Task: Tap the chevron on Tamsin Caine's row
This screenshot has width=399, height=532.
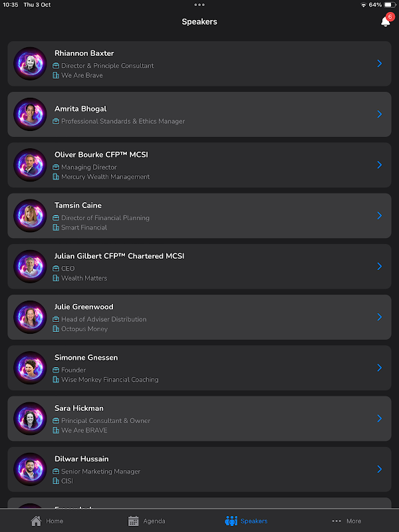Action: [x=380, y=215]
